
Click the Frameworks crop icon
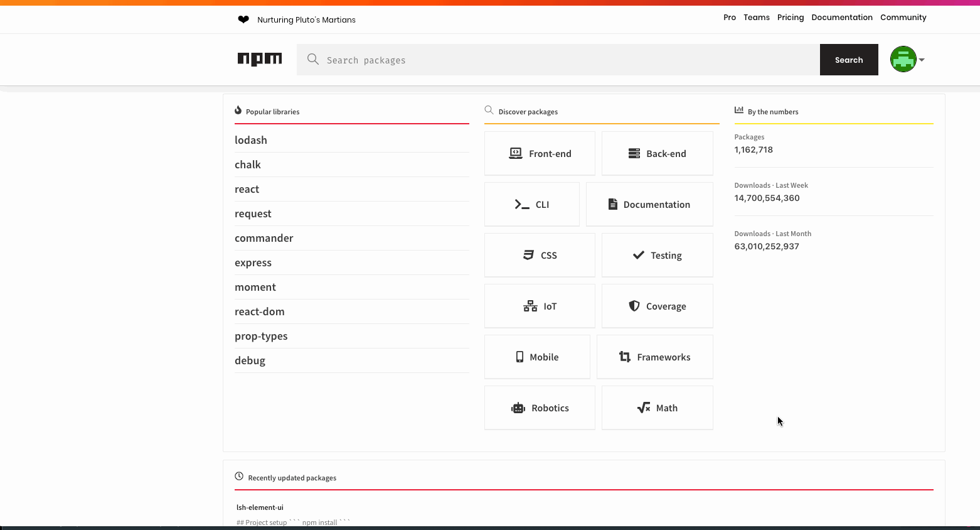[x=625, y=357]
